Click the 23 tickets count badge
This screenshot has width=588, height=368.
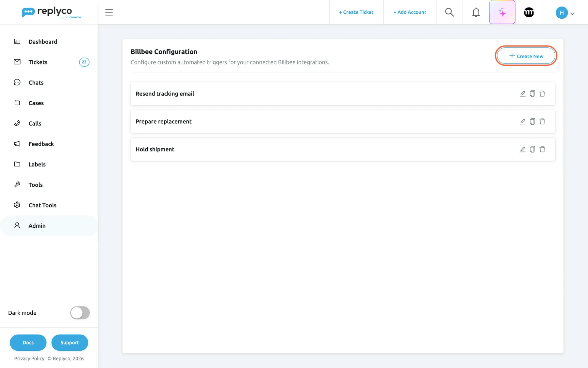tap(84, 62)
